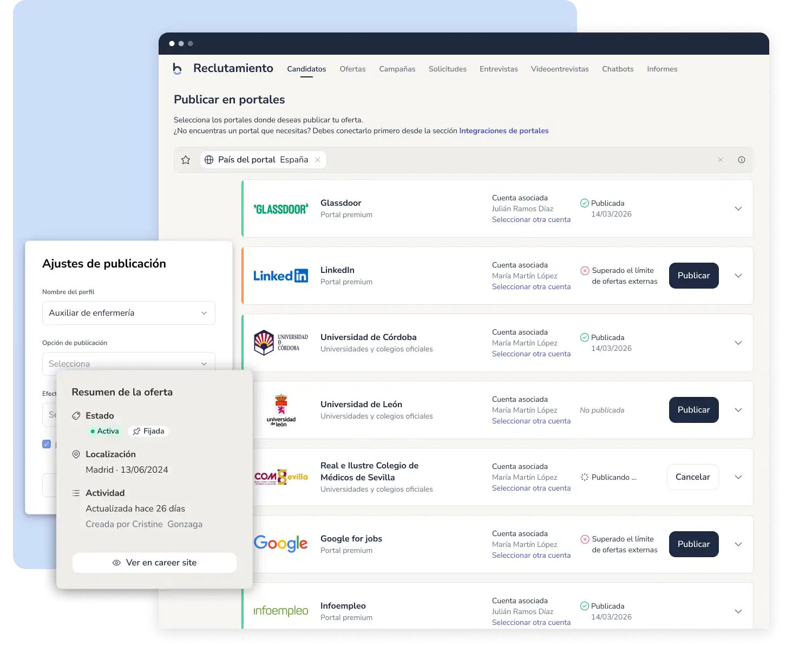Remove the País del portal España filter
Viewport: 812px width, 646px height.
pyautogui.click(x=318, y=160)
